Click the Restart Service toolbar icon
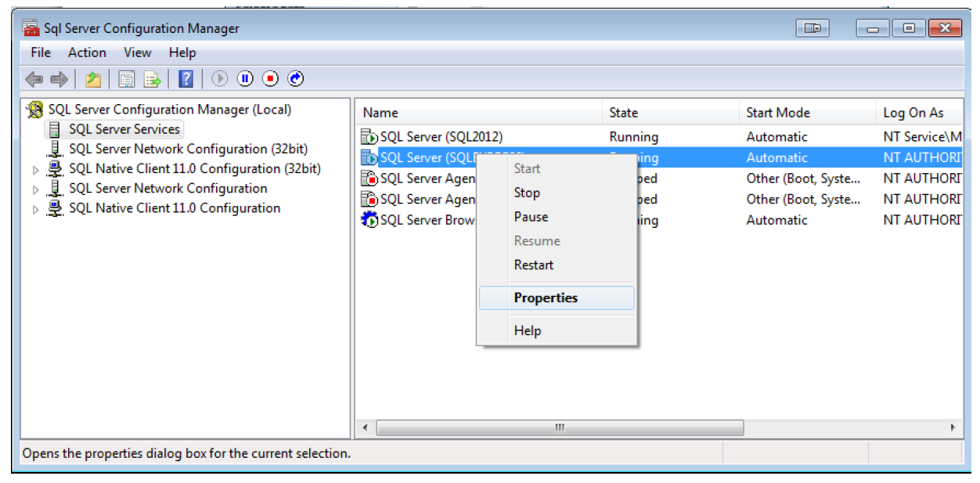Viewport: 980px width, 483px height. pyautogui.click(x=295, y=78)
